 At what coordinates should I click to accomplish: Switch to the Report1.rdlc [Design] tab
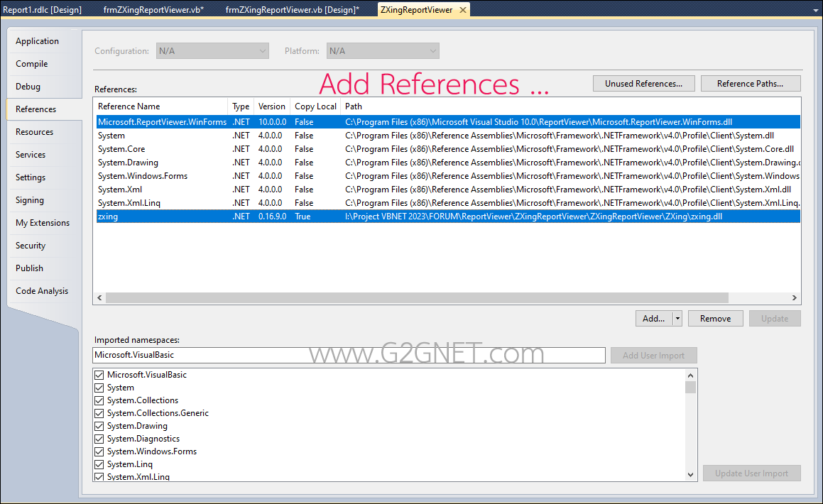[x=43, y=10]
